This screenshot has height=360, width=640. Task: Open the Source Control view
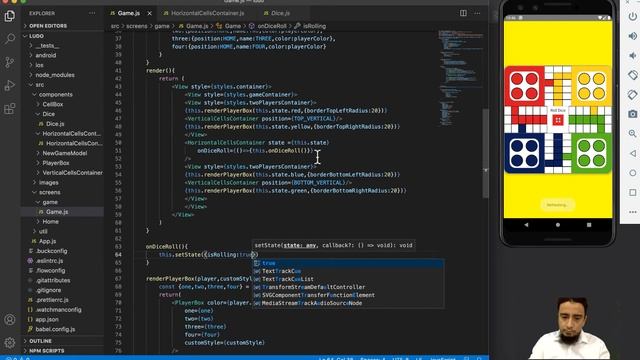click(x=10, y=62)
